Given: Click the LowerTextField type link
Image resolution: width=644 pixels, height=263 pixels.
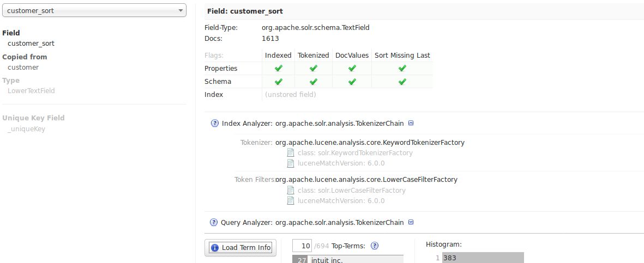Looking at the screenshot, I should pos(31,91).
